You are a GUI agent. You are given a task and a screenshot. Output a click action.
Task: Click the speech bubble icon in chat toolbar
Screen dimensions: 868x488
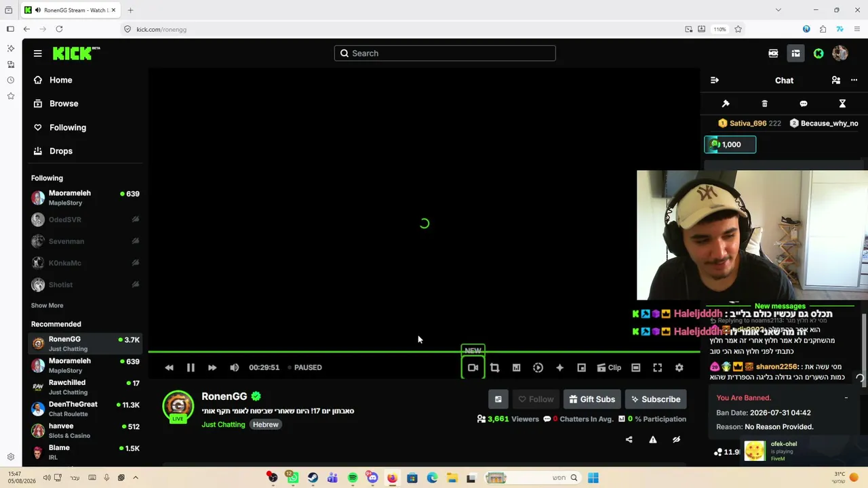[x=804, y=104]
